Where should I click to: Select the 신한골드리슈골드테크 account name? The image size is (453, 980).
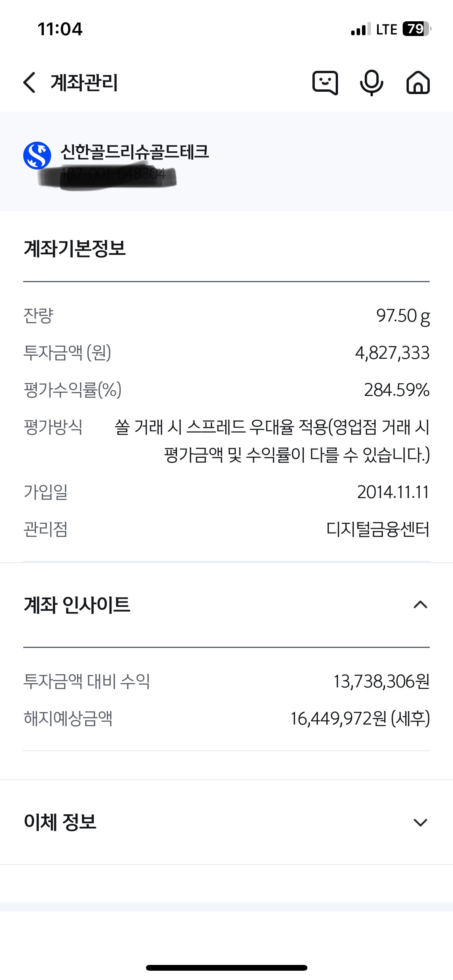click(135, 151)
